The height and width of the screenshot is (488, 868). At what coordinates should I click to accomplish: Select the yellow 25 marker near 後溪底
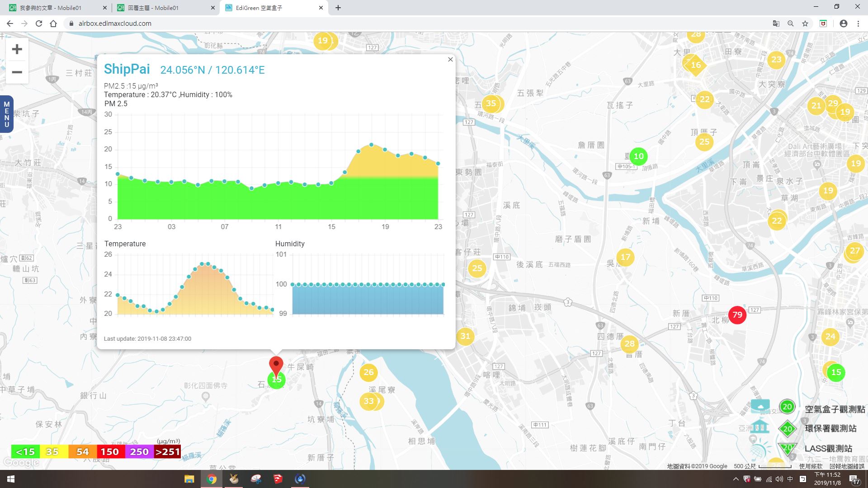(x=477, y=268)
